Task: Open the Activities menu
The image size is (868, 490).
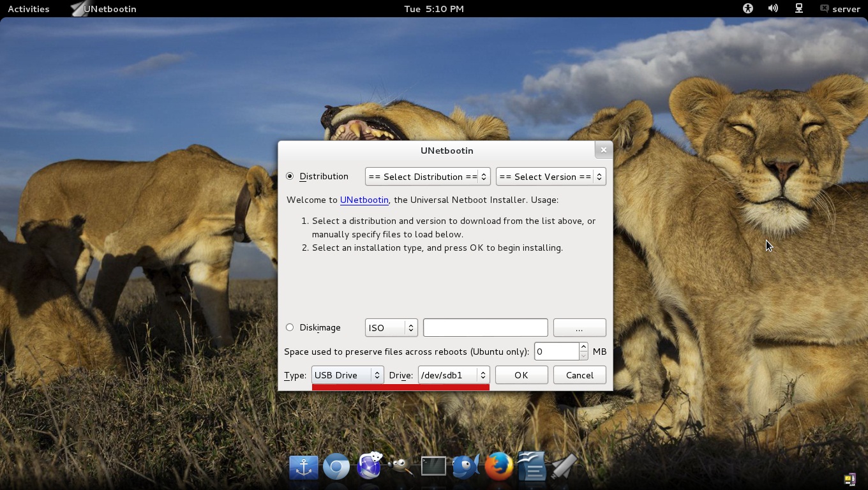Action: tap(28, 9)
